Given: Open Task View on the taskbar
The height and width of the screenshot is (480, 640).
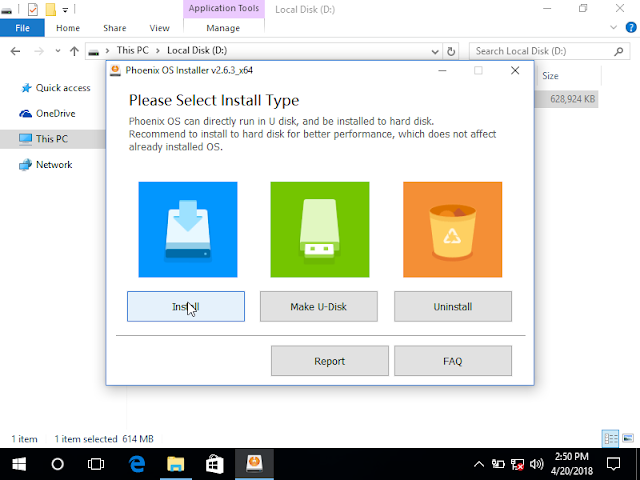Looking at the screenshot, I should click(96, 464).
